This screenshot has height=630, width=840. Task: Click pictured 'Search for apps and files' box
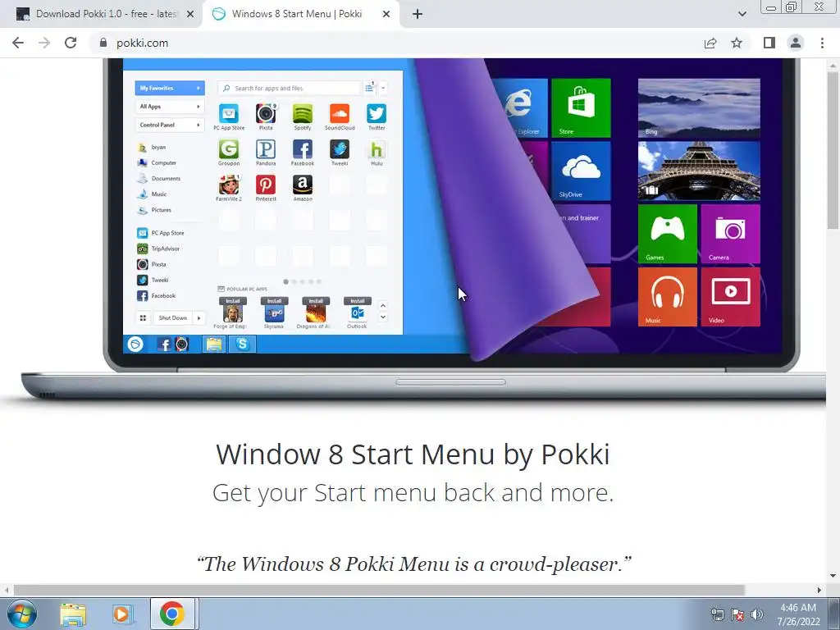coord(290,88)
